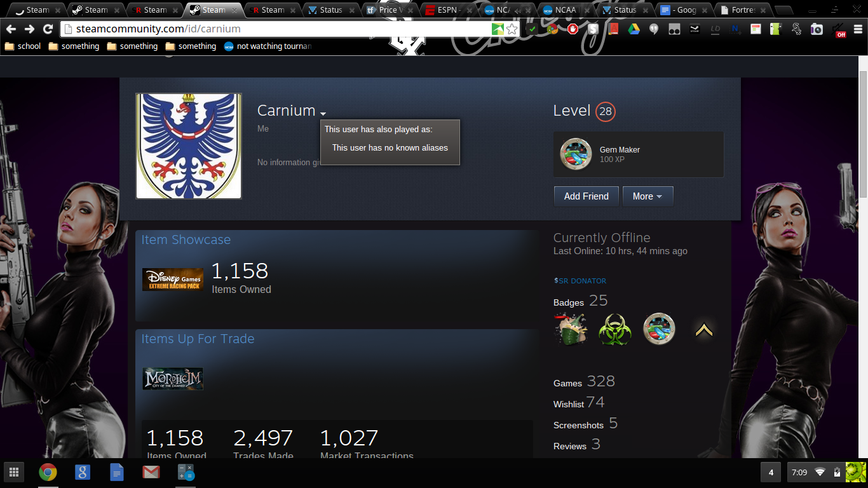Expand the Carnium name aliases arrow

pos(323,112)
